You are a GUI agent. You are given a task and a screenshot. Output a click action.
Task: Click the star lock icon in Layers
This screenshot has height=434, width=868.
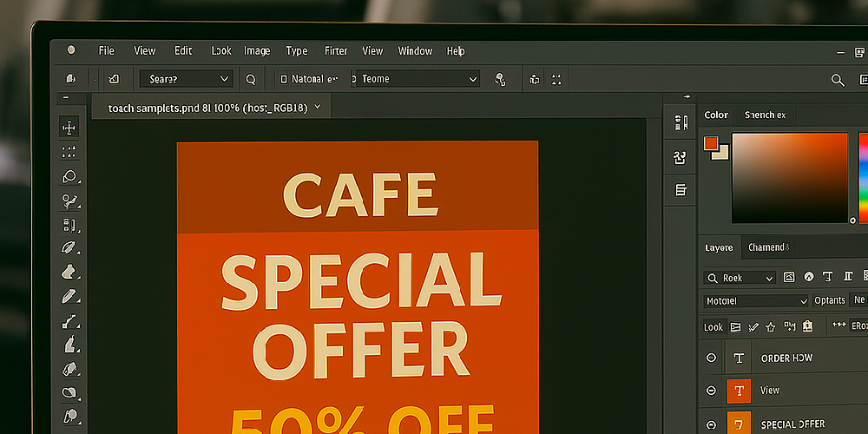coord(770,326)
